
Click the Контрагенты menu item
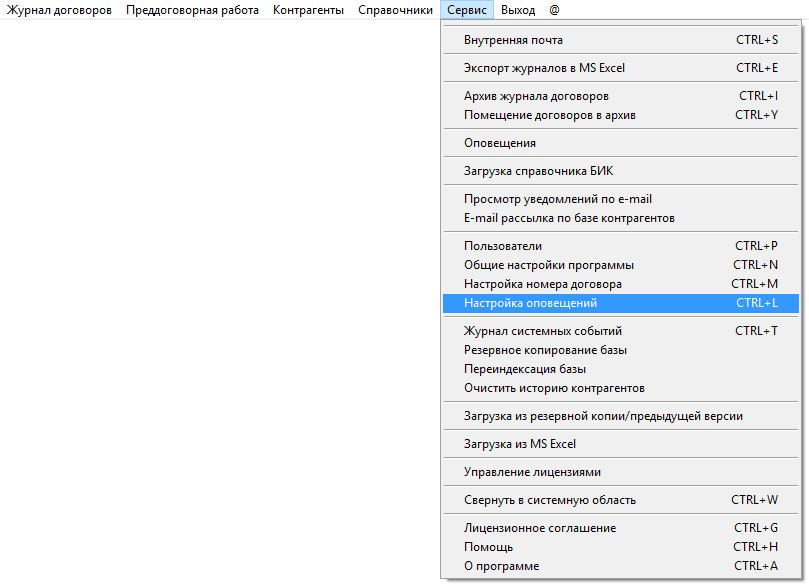pyautogui.click(x=308, y=10)
